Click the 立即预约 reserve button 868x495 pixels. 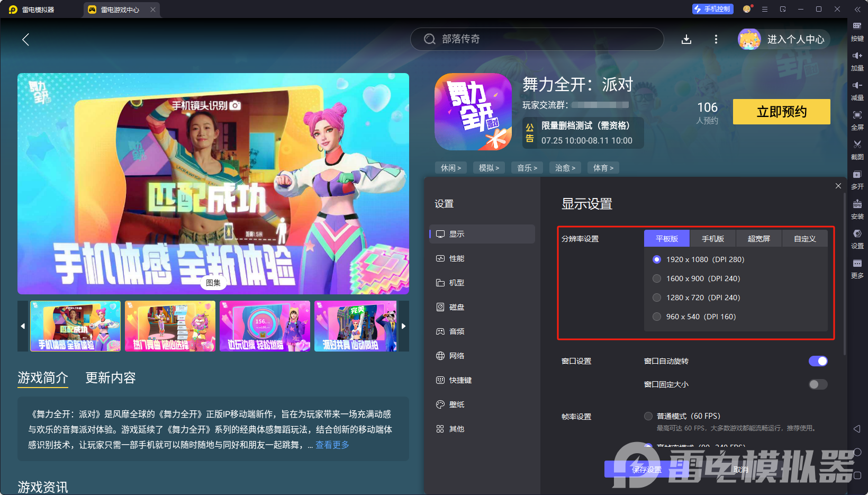pos(781,112)
